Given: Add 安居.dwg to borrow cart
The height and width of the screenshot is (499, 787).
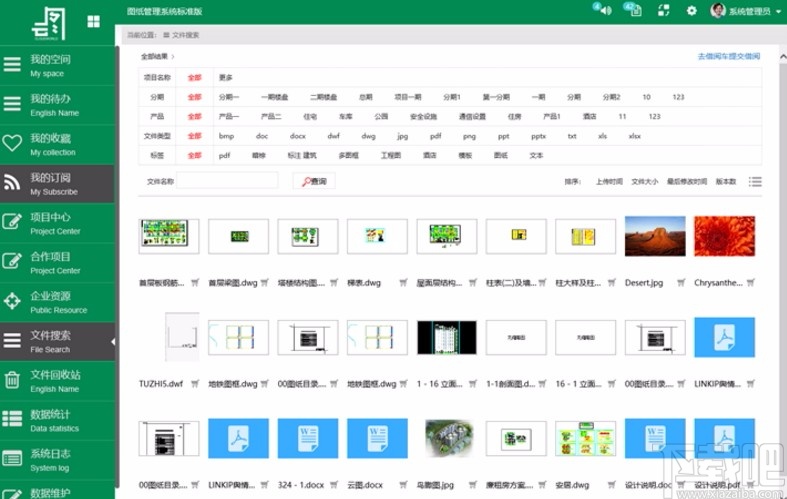Looking at the screenshot, I should (611, 485).
